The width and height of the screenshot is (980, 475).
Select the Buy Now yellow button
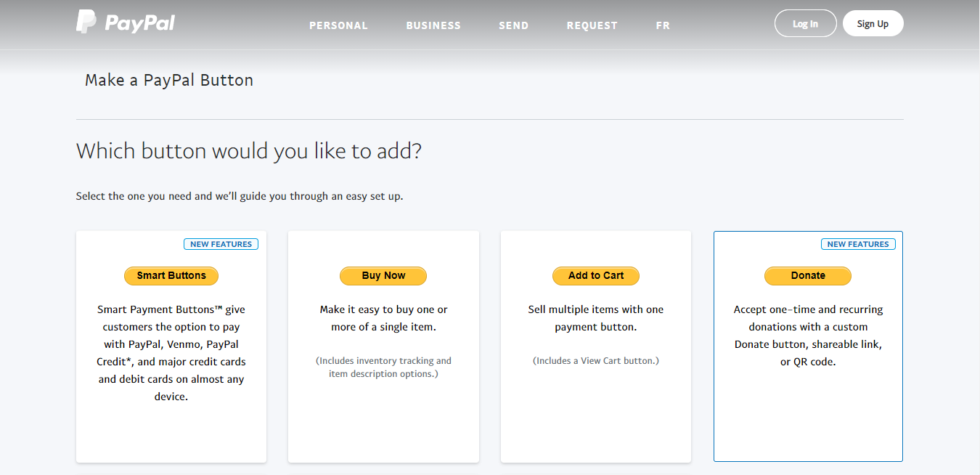(383, 276)
